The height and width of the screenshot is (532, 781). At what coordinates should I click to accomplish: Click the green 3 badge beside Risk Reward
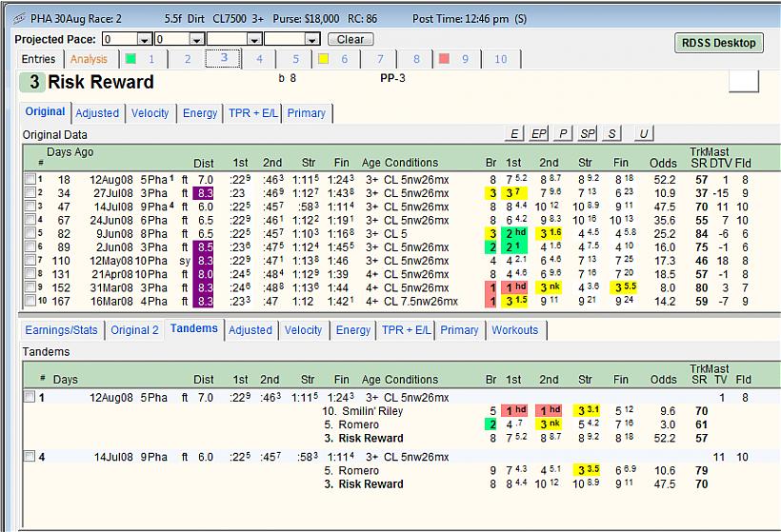click(x=31, y=82)
